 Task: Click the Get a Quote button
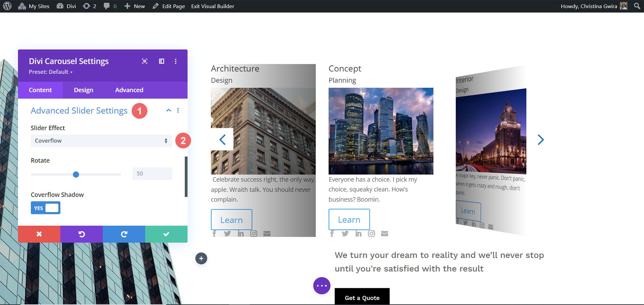[x=362, y=297]
